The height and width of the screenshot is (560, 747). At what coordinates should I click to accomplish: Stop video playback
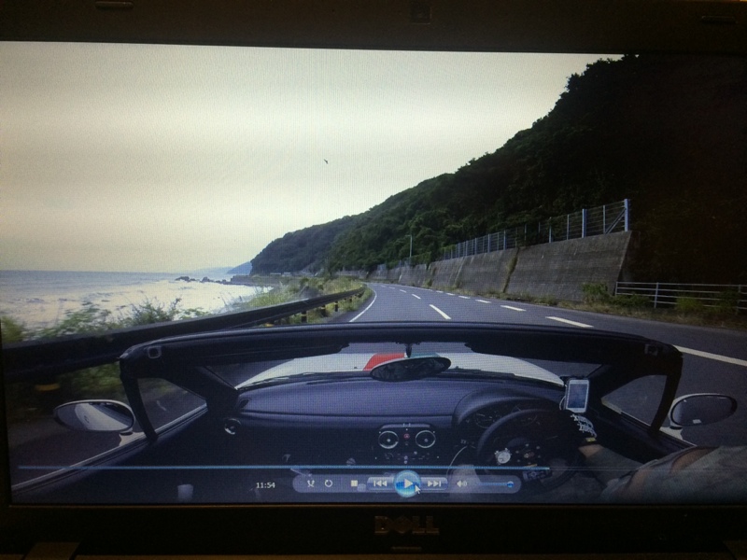click(x=354, y=483)
